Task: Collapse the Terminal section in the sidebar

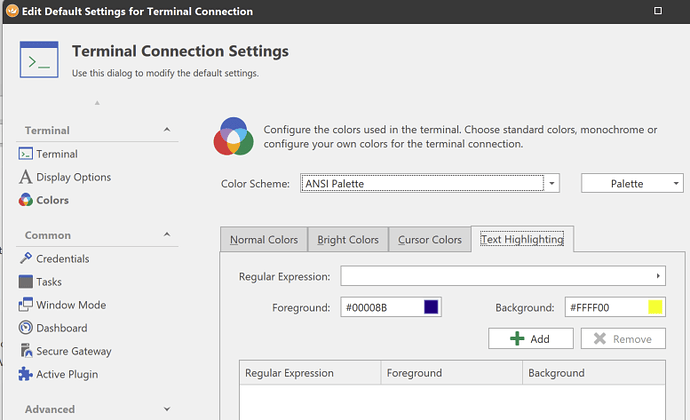Action: [x=167, y=130]
